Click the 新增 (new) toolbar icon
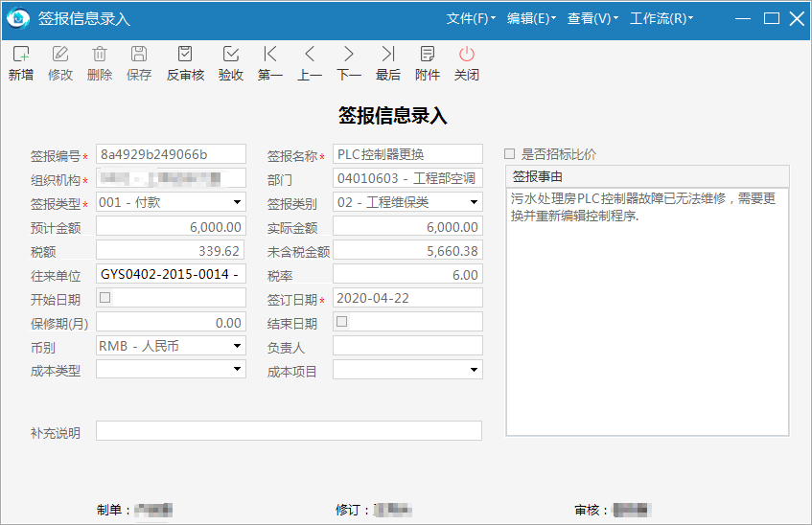Viewport: 812px width, 525px height. click(x=21, y=54)
